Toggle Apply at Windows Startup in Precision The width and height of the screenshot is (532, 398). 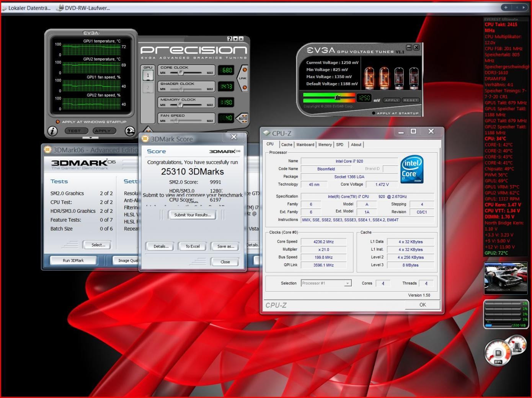click(x=58, y=122)
